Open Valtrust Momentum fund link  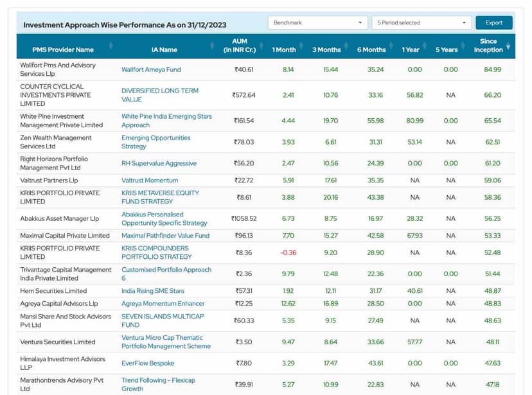click(x=150, y=180)
